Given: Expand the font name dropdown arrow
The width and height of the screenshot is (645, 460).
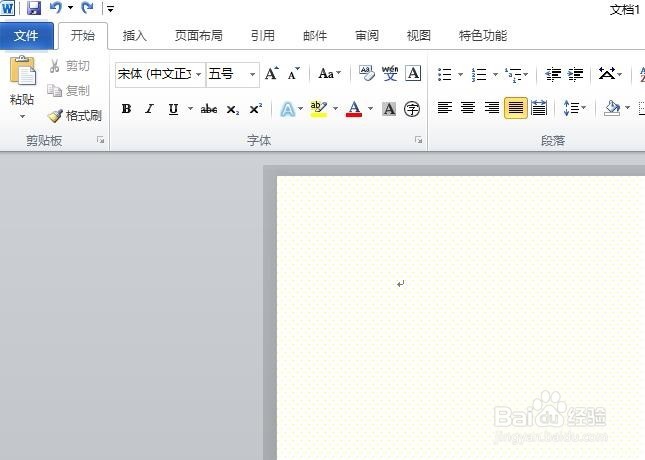Looking at the screenshot, I should tap(199, 74).
